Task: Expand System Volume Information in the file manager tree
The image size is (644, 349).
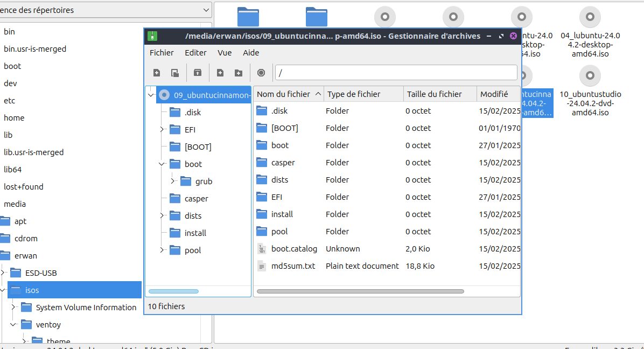Action: [x=13, y=307]
